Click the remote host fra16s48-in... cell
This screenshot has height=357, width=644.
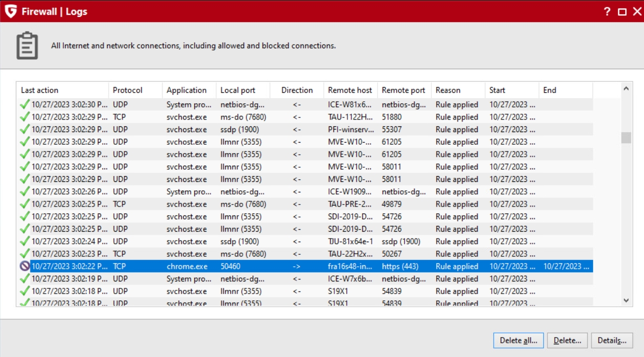point(350,266)
